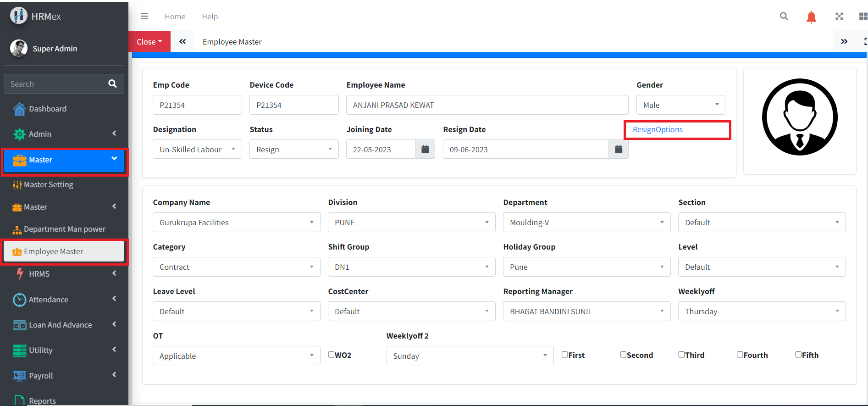Screen dimensions: 868x406
Task: Open search using the top magnifier icon
Action: point(784,17)
